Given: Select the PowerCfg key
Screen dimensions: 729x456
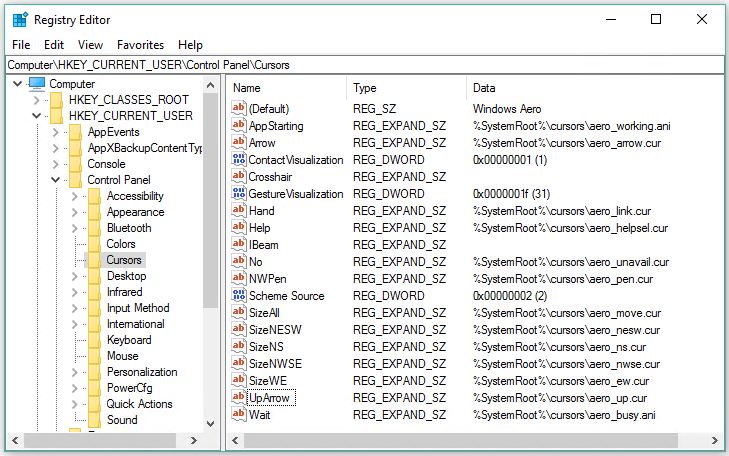Looking at the screenshot, I should point(130,388).
